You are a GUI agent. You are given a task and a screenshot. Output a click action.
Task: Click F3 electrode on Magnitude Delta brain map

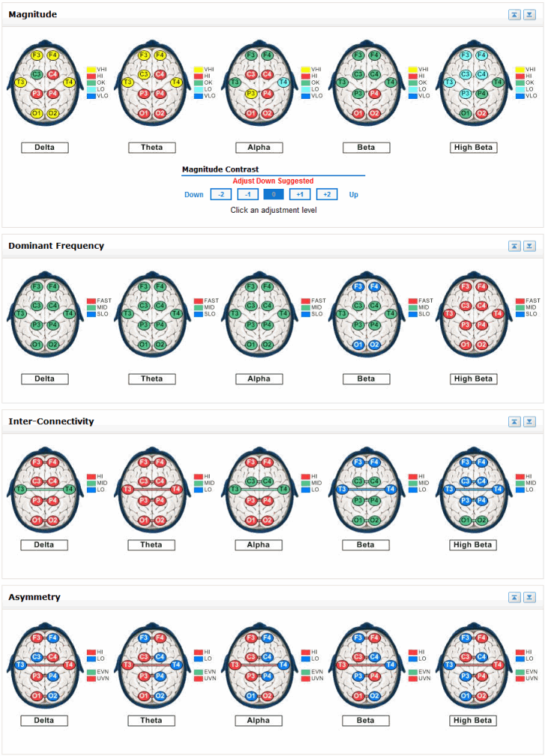click(37, 55)
